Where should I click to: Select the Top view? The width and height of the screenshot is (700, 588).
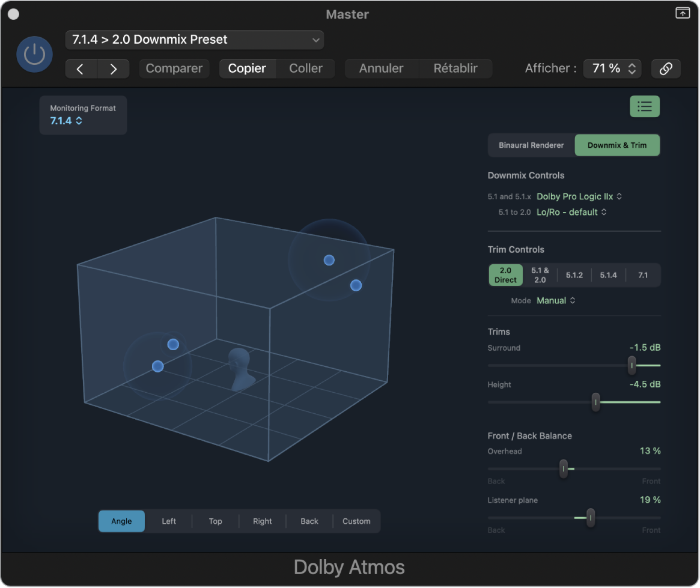point(216,521)
